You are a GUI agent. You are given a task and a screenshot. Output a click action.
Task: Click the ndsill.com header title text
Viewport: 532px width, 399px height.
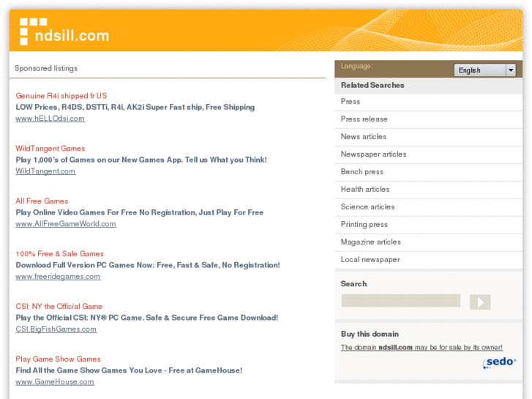(x=72, y=36)
